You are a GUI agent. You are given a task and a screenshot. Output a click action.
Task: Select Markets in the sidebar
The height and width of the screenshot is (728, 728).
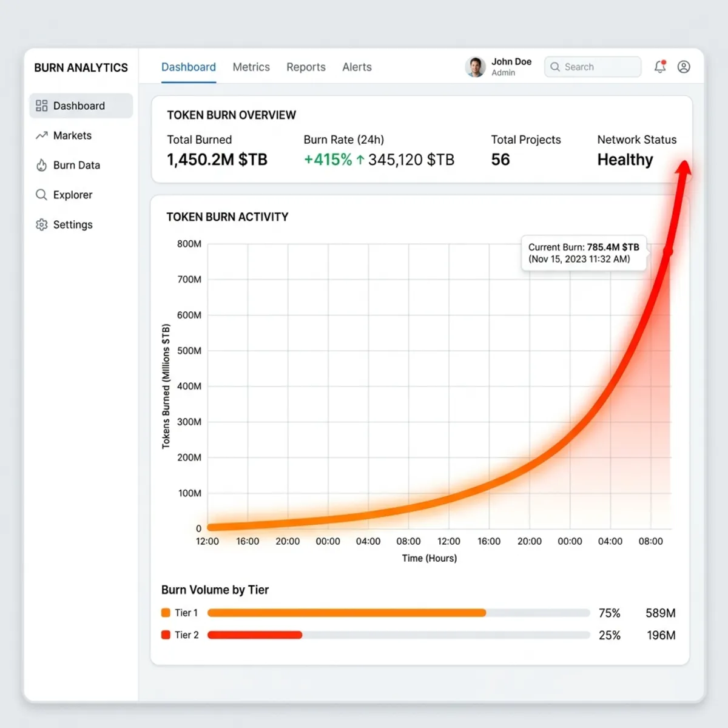(81, 135)
